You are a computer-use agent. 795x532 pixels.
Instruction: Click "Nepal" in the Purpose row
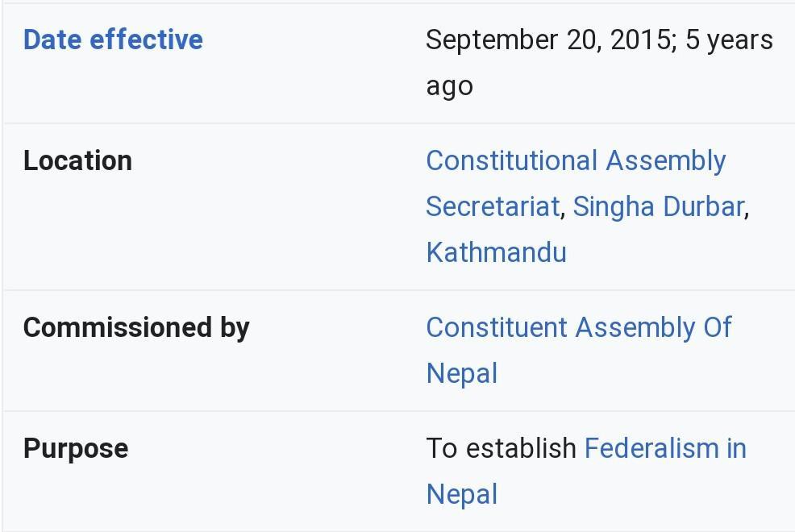pyautogui.click(x=461, y=494)
